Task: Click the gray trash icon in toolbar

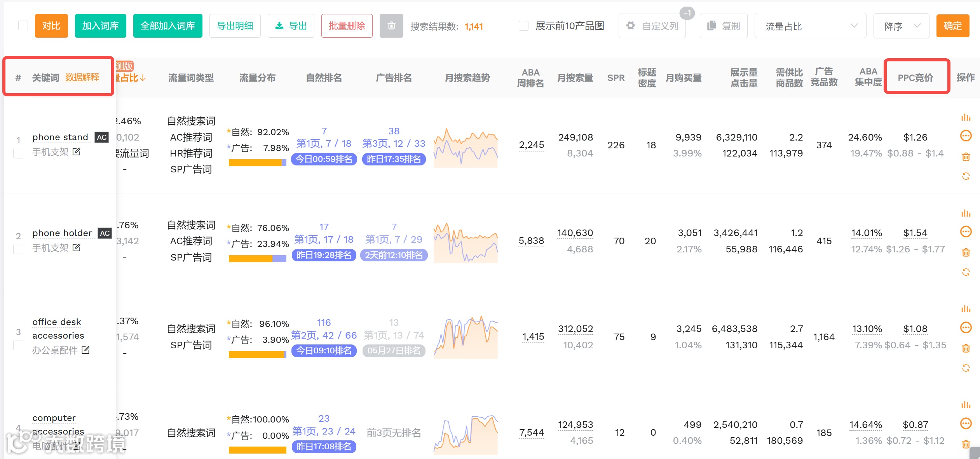Action: click(x=391, y=26)
